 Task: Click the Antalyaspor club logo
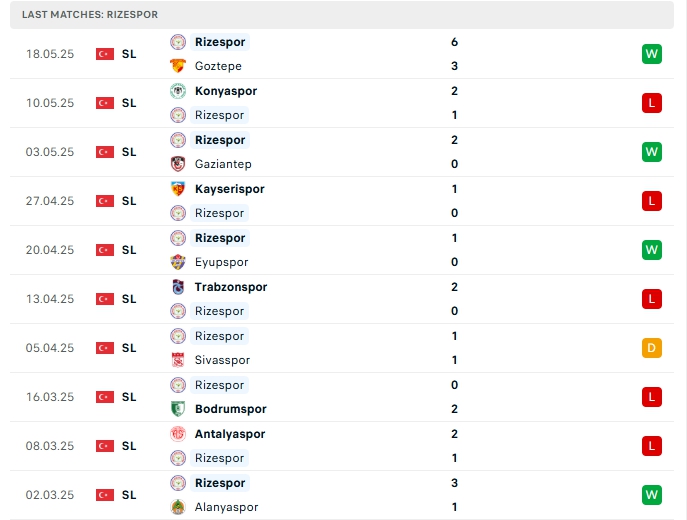tap(178, 434)
